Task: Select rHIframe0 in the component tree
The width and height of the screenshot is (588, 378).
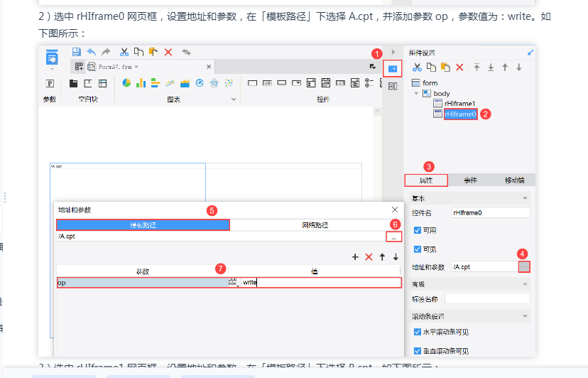Action: 460,114
